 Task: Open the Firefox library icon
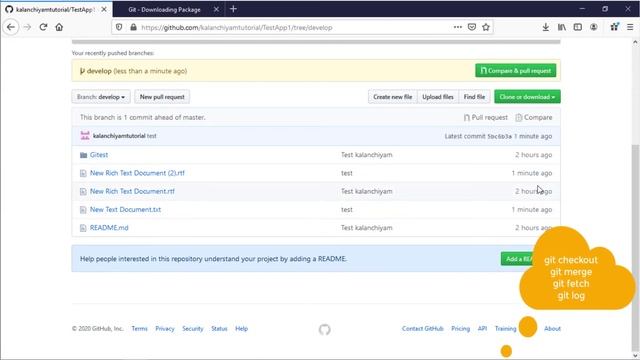562,27
